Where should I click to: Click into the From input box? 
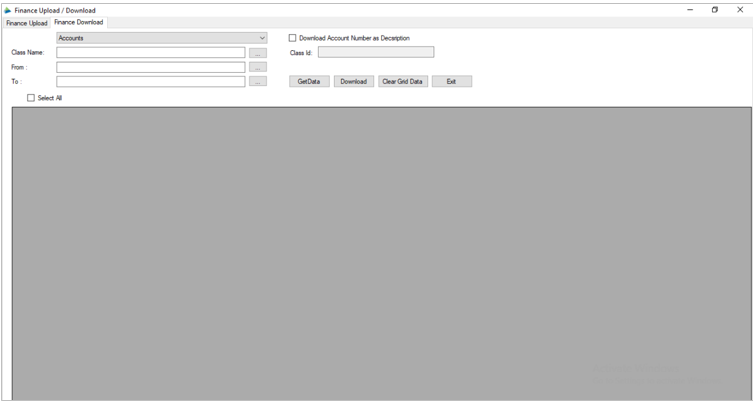150,67
